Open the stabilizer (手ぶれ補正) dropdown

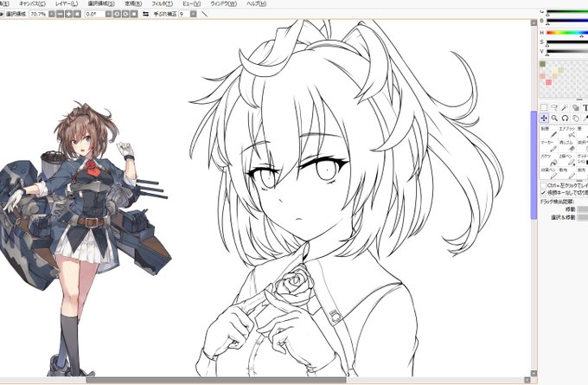[x=193, y=14]
